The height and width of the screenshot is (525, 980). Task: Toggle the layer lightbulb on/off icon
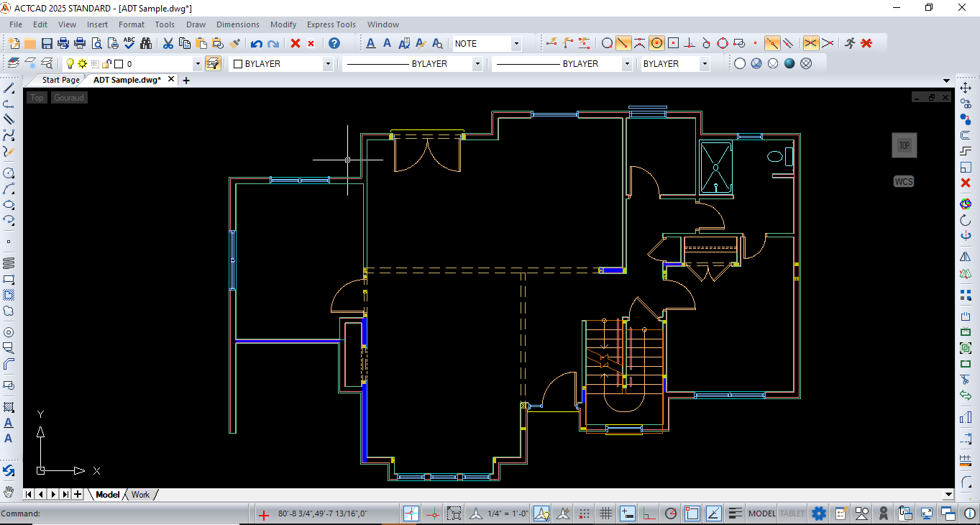pos(70,64)
